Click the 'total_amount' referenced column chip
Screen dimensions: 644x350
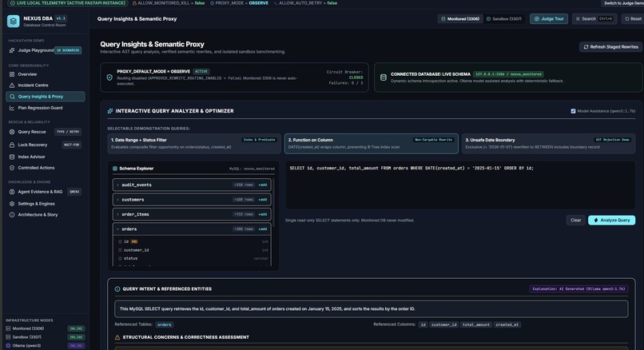click(476, 324)
